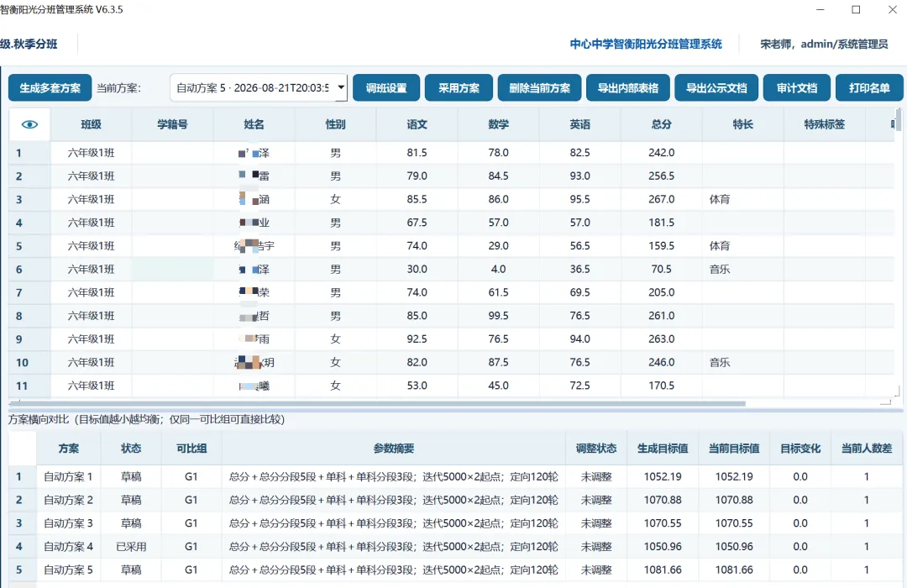The width and height of the screenshot is (907, 588).
Task: Sort by 班级 column header
Action: (x=91, y=124)
